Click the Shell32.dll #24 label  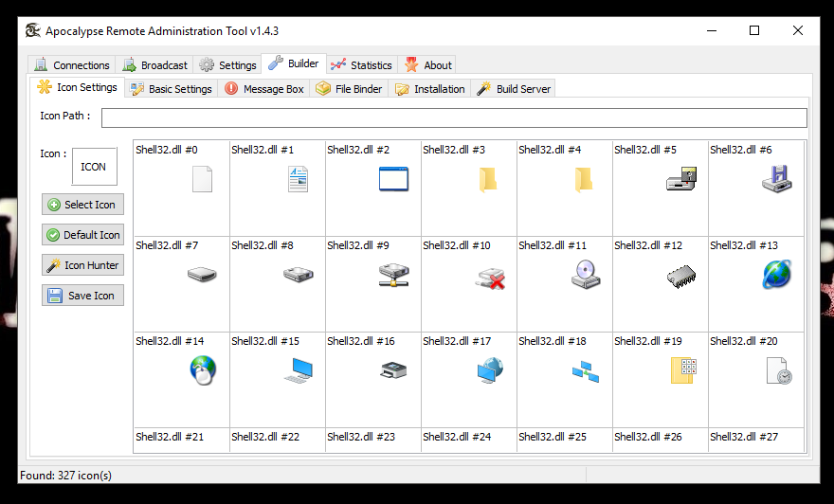click(x=457, y=437)
